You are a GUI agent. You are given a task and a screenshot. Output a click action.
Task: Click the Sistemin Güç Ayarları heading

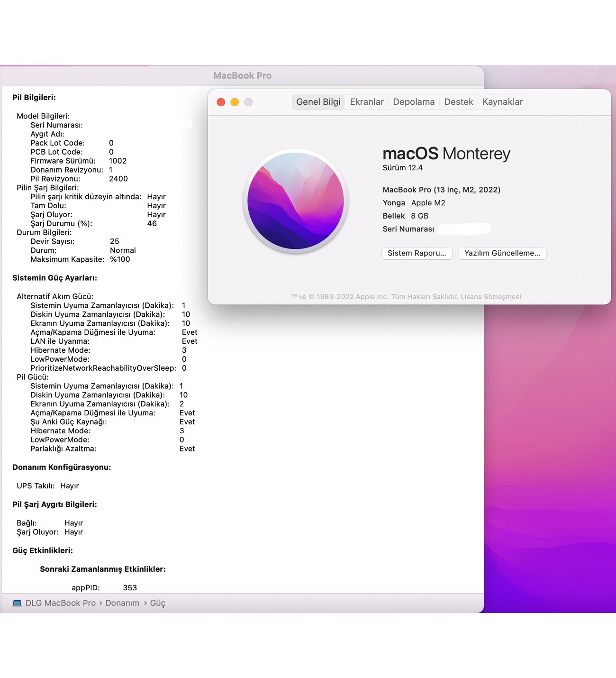(54, 278)
